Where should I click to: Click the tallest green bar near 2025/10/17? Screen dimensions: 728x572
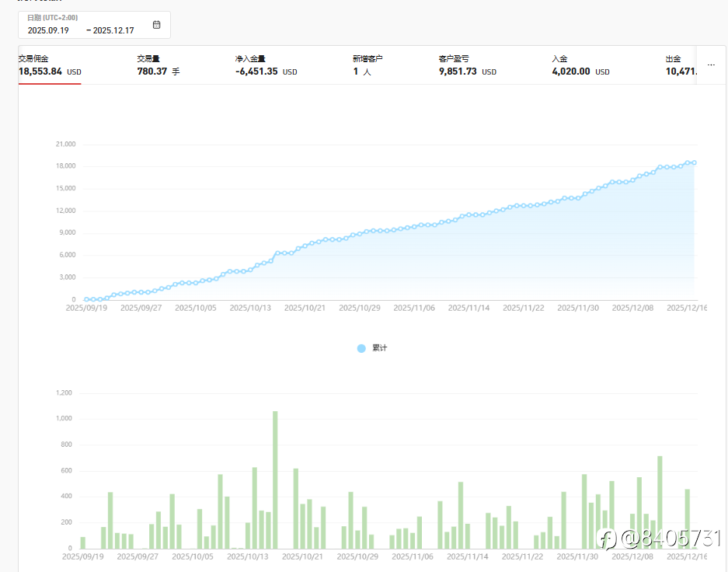(275, 480)
